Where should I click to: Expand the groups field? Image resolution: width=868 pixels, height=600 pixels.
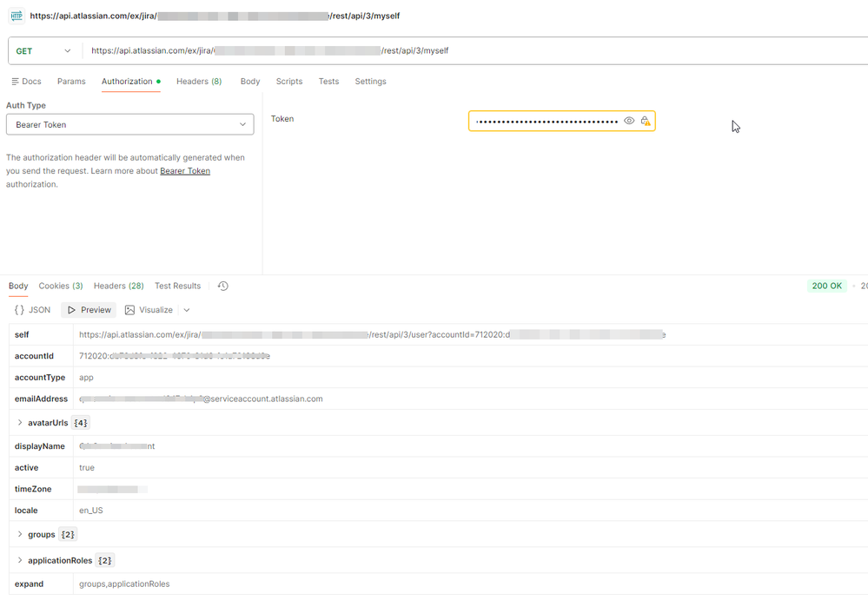pos(17,534)
